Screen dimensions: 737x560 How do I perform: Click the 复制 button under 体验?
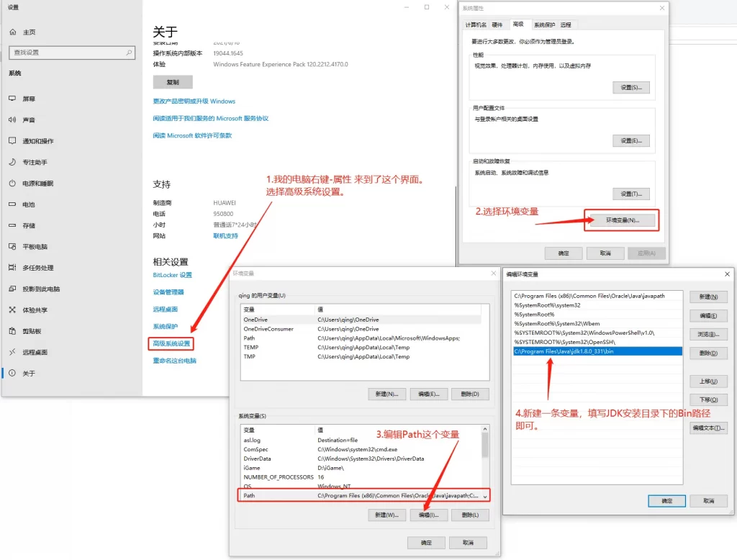(x=171, y=81)
